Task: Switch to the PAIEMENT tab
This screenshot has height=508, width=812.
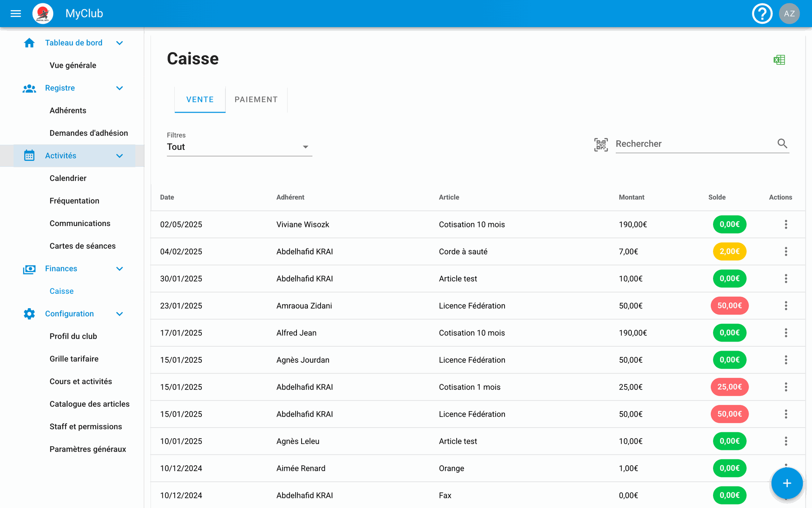Action: pyautogui.click(x=256, y=99)
